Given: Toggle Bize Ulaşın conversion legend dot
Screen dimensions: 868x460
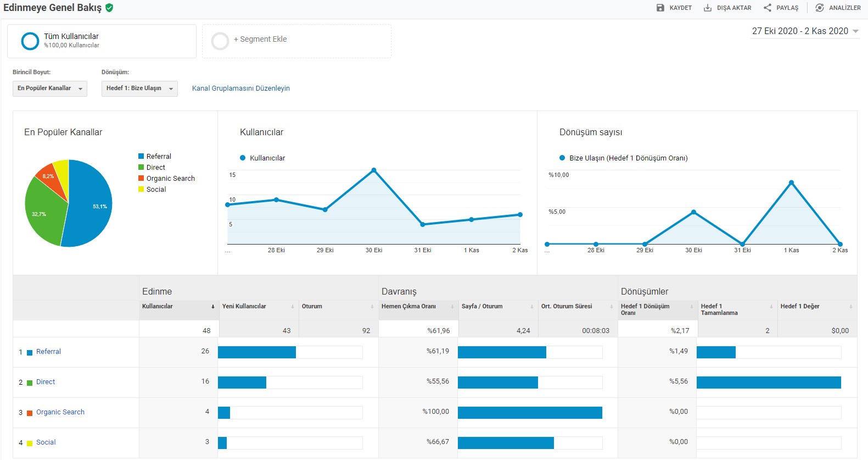Looking at the screenshot, I should (562, 158).
